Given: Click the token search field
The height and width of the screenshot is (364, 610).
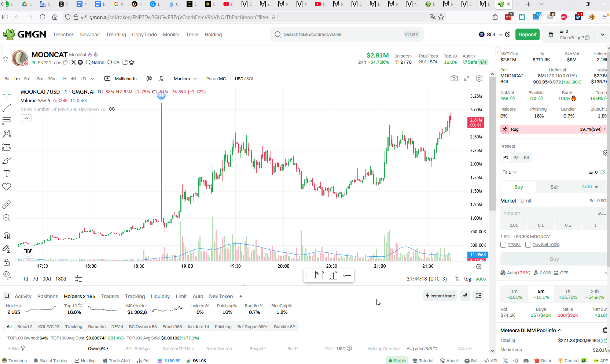Looking at the screenshot, I should click(x=346, y=34).
